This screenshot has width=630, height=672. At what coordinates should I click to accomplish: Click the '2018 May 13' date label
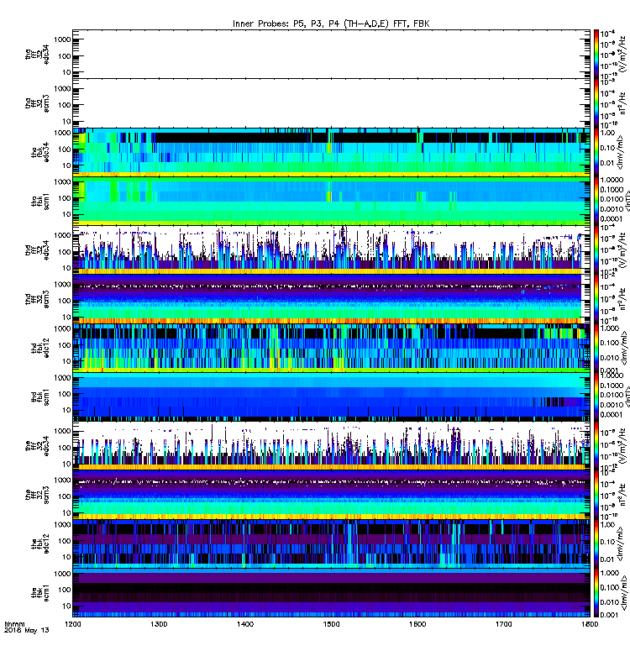[x=27, y=630]
